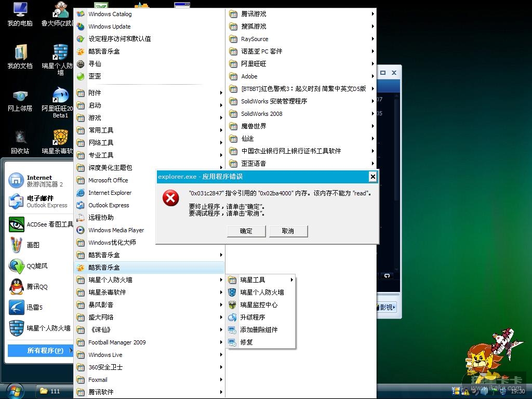Expand 瑞星杀毒软件 submenu
This screenshot has width=532, height=399.
(149, 292)
